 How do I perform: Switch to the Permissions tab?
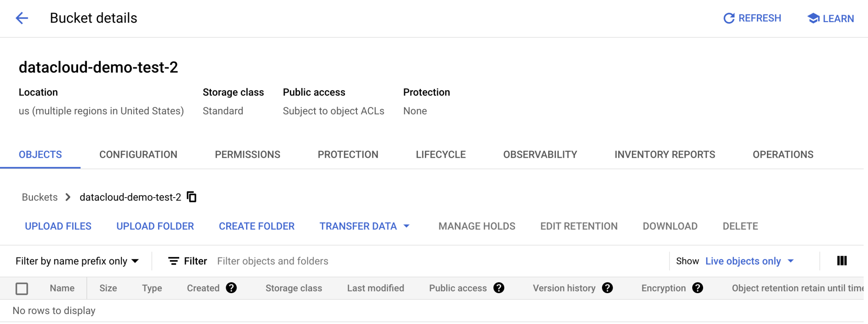[247, 154]
